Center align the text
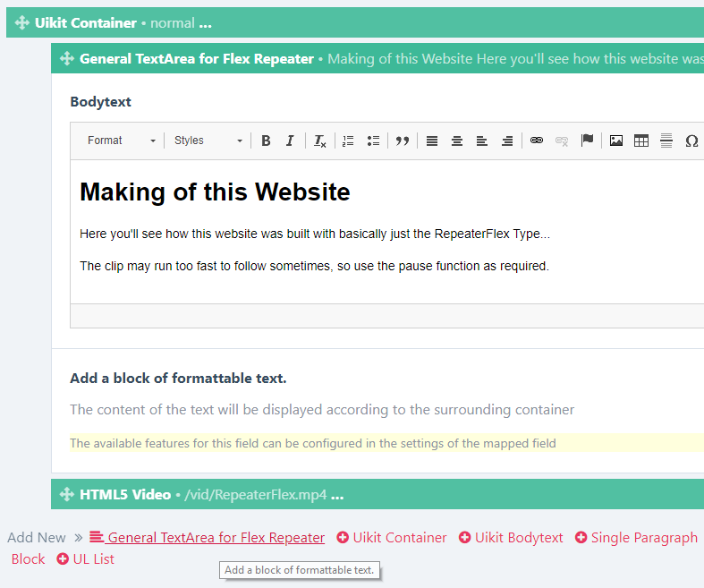Screen dimensions: 704x588 click(457, 141)
